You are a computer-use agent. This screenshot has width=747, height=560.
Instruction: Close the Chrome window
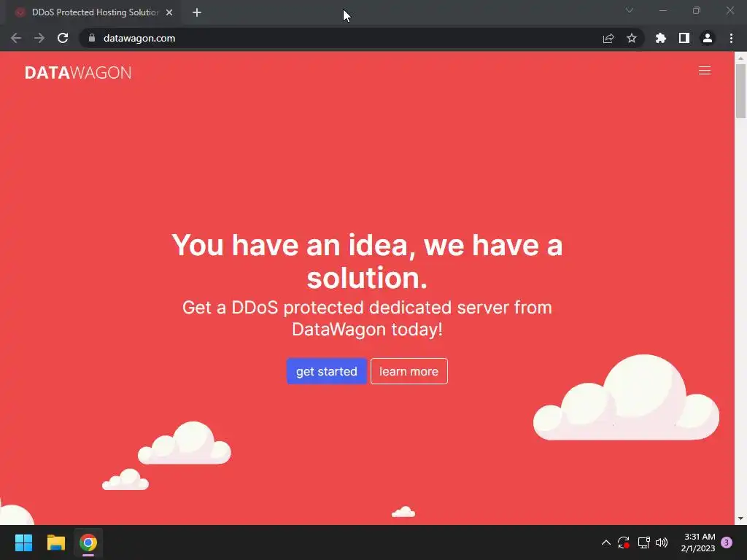tap(729, 10)
